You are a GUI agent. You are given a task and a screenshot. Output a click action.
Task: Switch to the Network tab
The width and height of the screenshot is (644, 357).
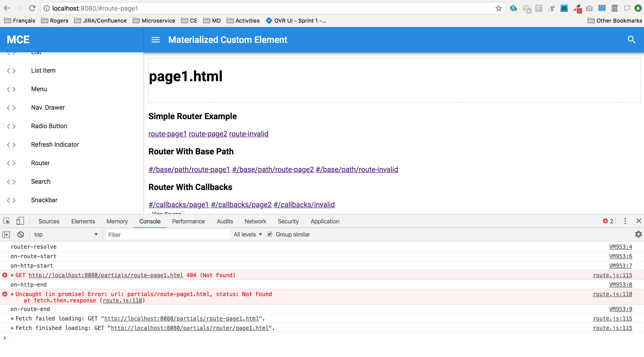point(255,221)
